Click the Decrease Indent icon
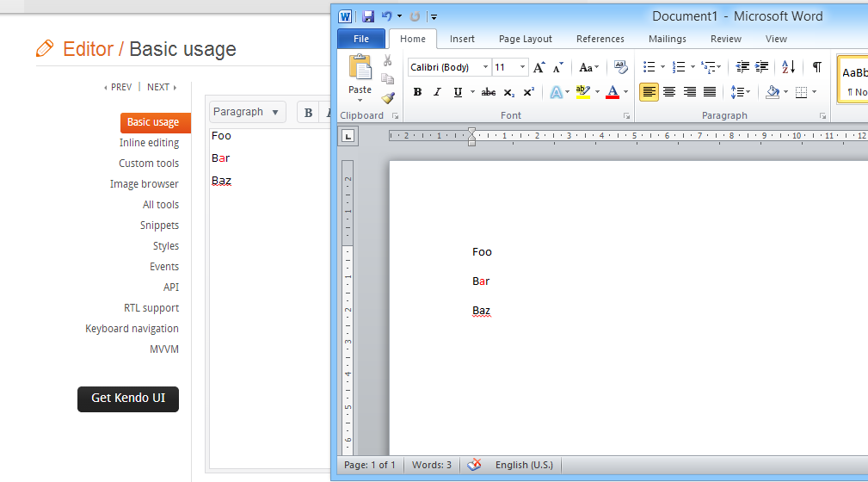The width and height of the screenshot is (868, 482). pos(742,67)
